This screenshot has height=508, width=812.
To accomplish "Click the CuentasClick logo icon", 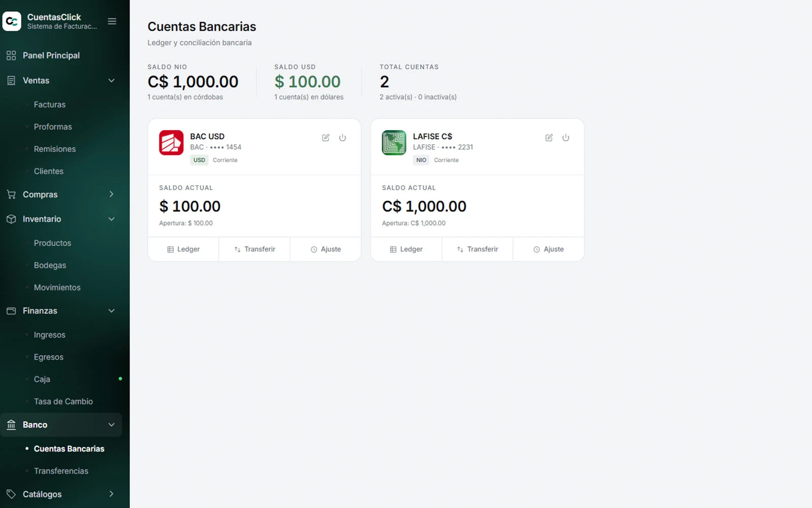I will [x=12, y=21].
